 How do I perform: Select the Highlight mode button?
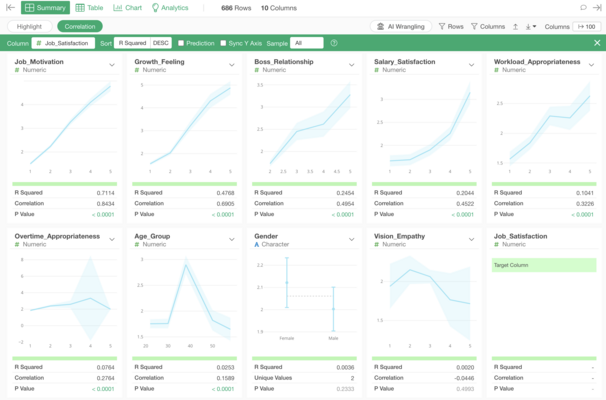30,26
